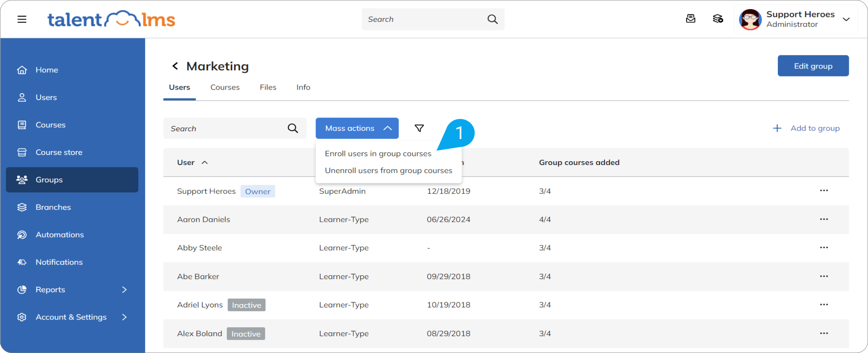Click the back arrow beside Marketing

point(175,66)
